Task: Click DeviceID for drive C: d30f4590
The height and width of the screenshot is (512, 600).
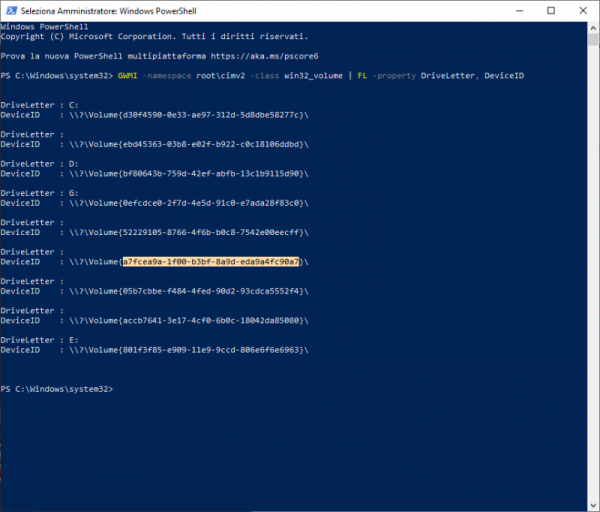Action: coord(189,115)
